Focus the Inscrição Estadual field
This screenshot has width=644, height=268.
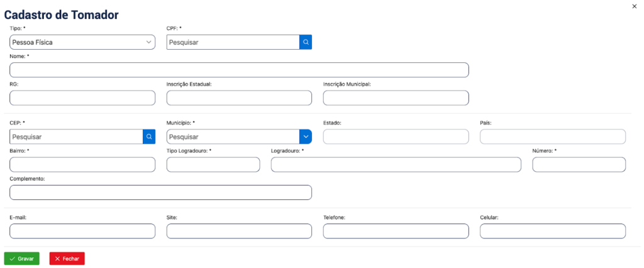point(239,98)
